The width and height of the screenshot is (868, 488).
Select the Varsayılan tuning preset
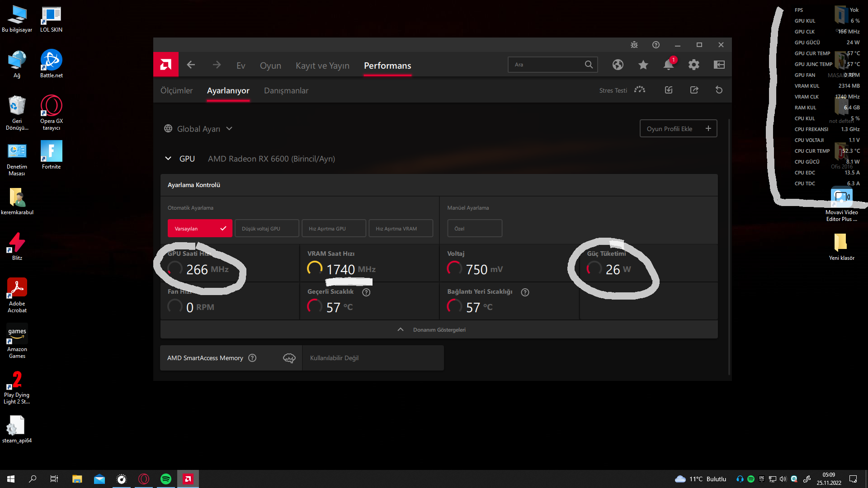tap(200, 229)
